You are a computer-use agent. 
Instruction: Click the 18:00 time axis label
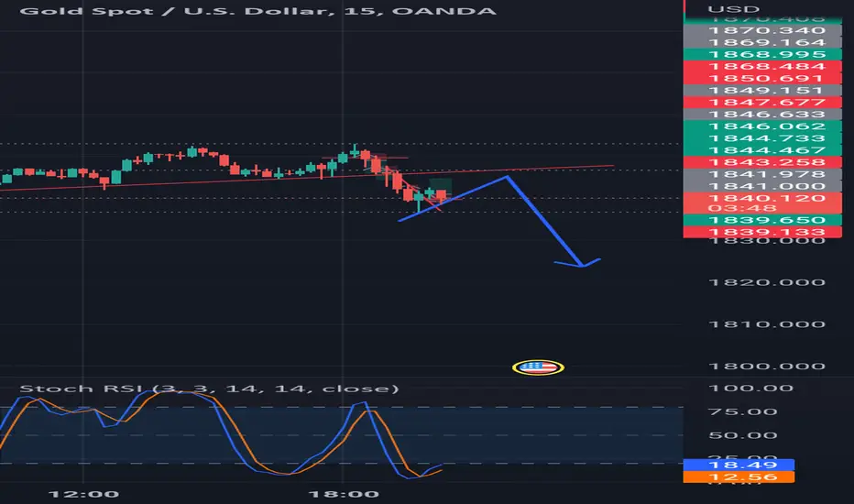tap(343, 494)
